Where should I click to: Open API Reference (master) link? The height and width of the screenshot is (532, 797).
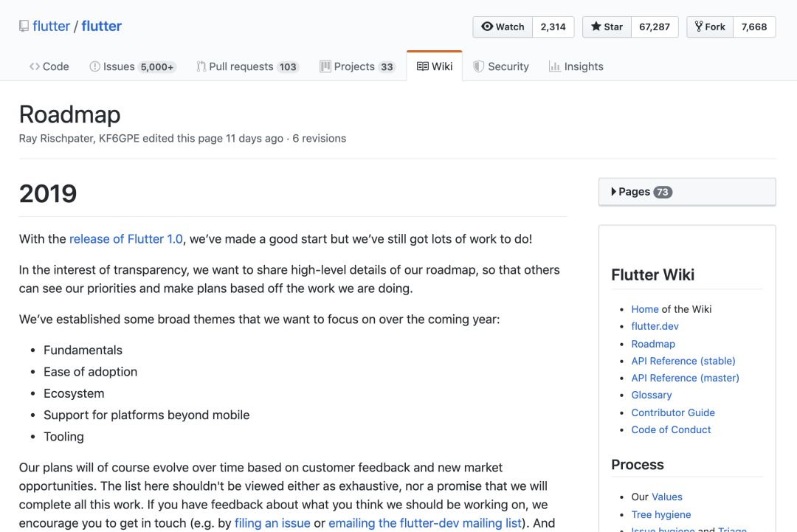coord(685,378)
